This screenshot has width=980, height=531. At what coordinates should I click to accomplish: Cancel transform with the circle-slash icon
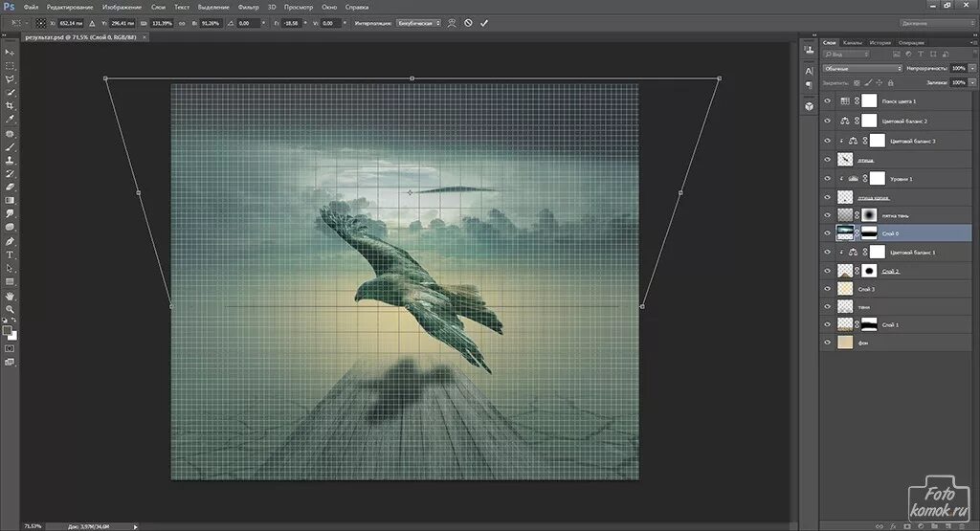coord(468,23)
